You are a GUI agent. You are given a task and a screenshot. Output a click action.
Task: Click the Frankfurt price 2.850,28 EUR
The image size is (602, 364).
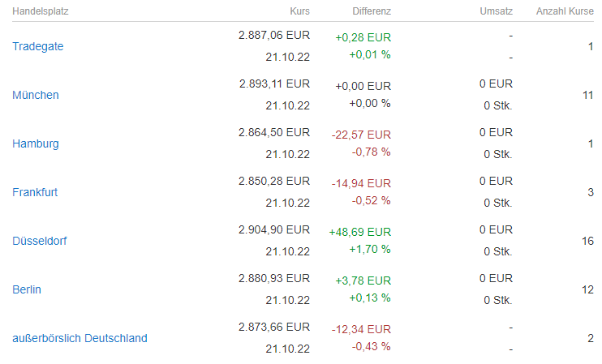coord(274,182)
